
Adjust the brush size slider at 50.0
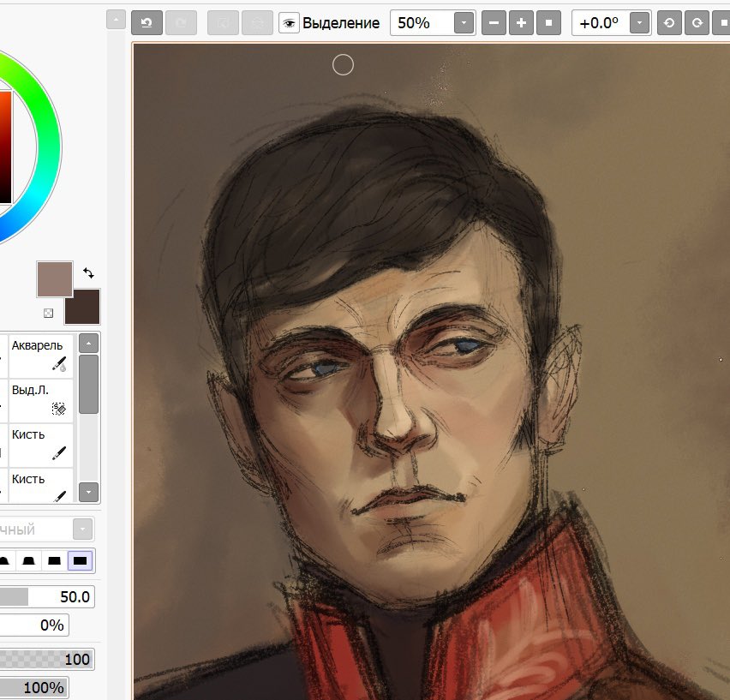coord(46,596)
